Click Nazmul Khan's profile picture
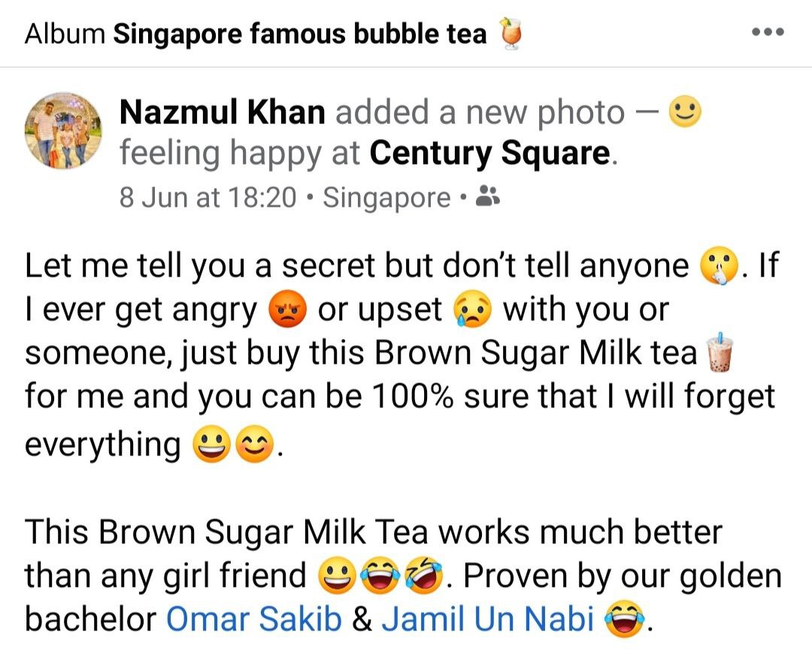 (63, 131)
